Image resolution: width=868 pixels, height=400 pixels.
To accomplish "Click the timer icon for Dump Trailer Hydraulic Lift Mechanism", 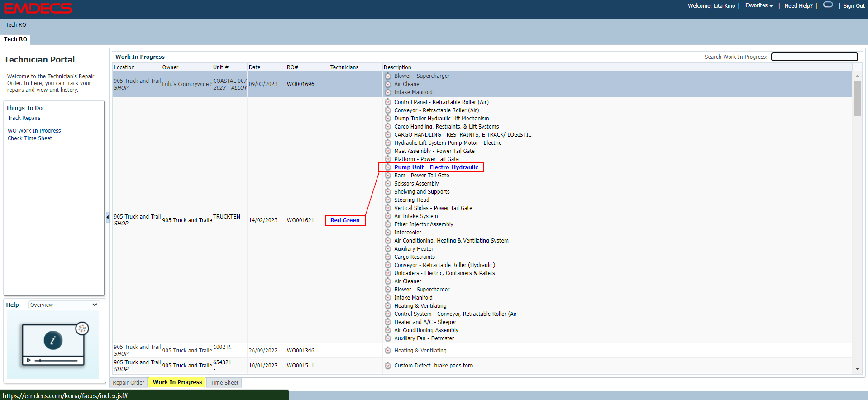I will (x=388, y=118).
